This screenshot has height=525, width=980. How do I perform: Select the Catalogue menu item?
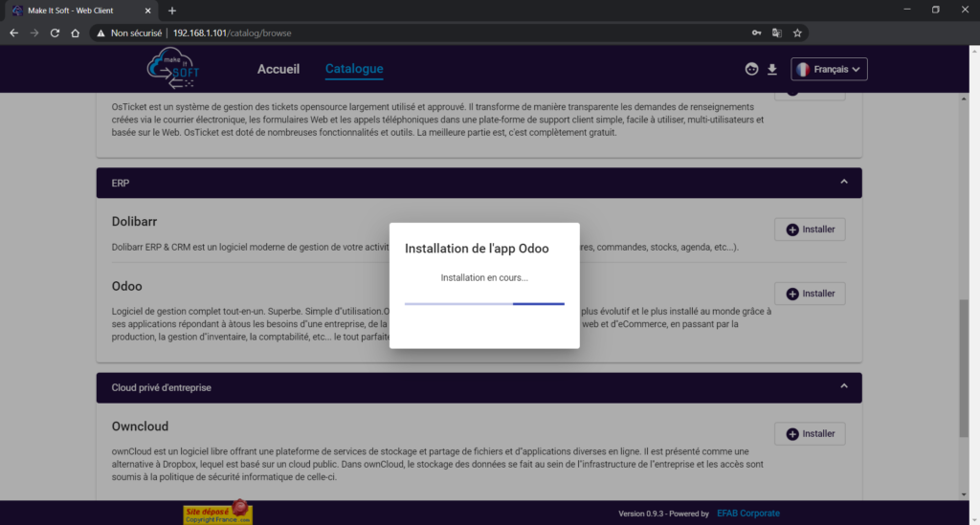point(354,69)
